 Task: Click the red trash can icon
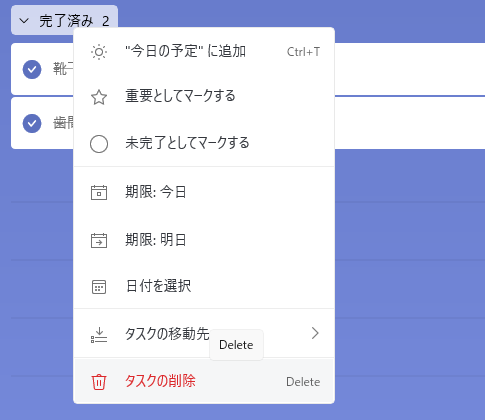coord(99,382)
